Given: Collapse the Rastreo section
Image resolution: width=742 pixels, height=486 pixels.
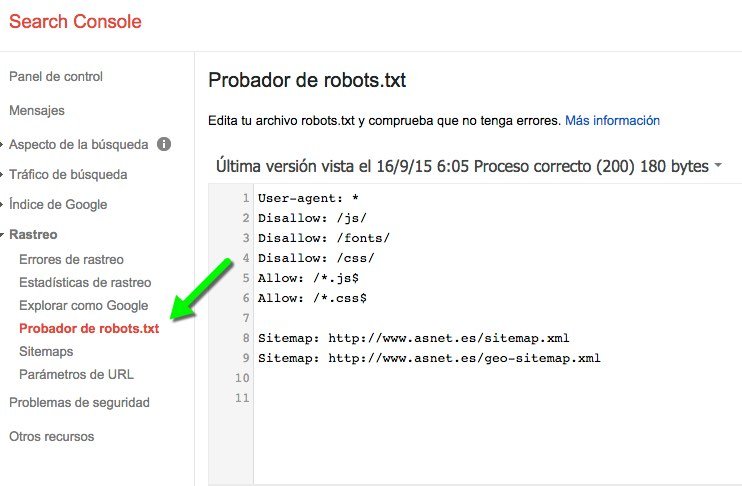Looking at the screenshot, I should 33,235.
